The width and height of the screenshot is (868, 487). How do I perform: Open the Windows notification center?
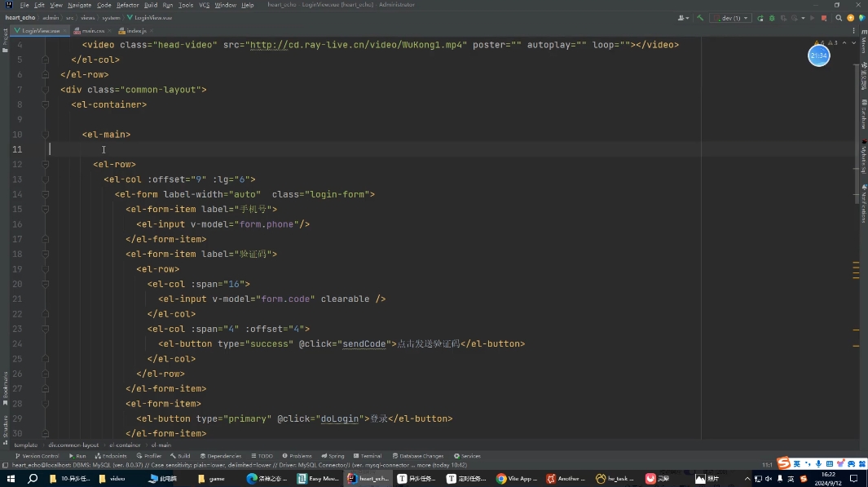pyautogui.click(x=854, y=479)
